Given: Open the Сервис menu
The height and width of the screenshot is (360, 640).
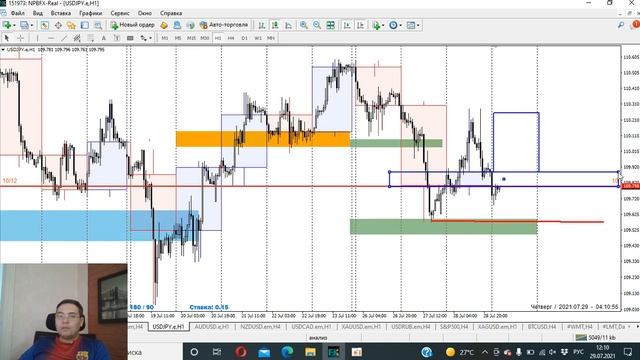Looking at the screenshot, I should (120, 13).
